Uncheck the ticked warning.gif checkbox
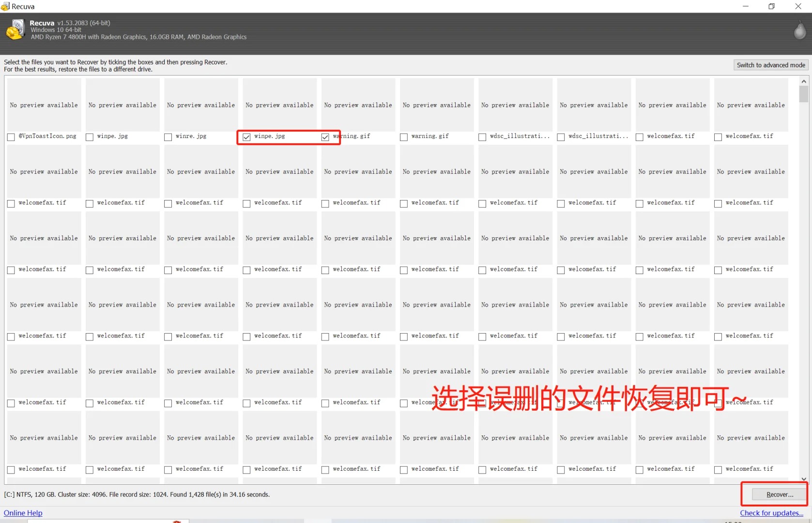 (x=325, y=137)
